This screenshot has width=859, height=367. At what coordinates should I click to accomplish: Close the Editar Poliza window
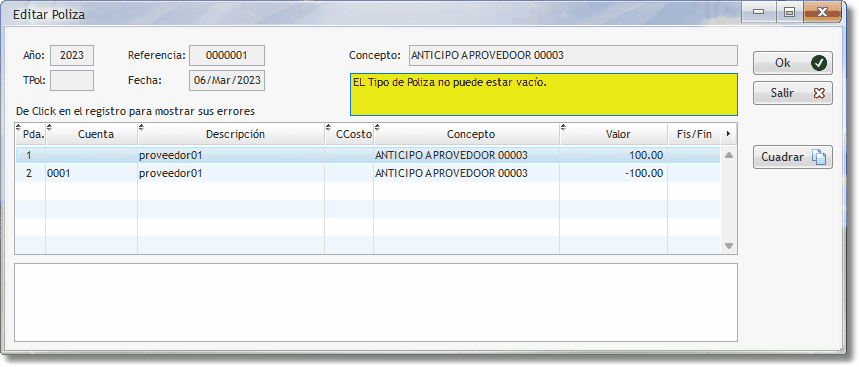[x=822, y=12]
